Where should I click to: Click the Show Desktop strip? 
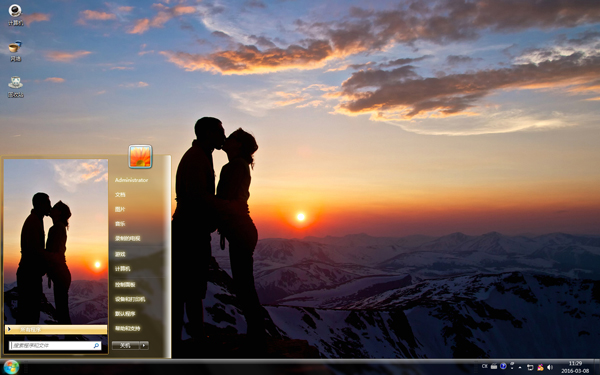[x=597, y=367]
